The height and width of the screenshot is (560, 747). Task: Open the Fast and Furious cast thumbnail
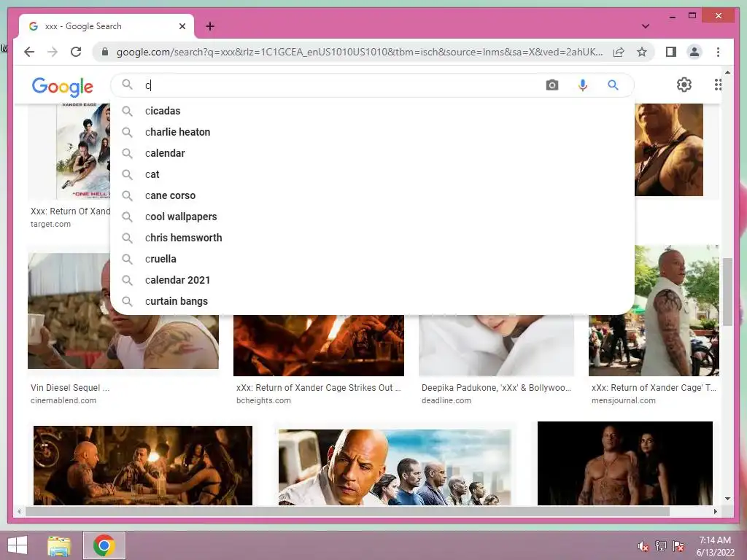pos(395,467)
